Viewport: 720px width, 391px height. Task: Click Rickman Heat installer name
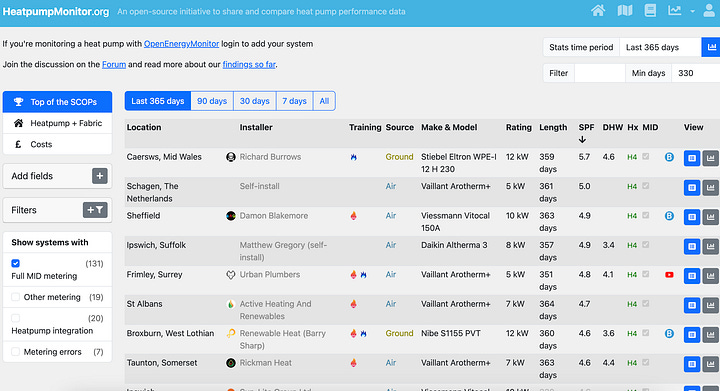(265, 363)
